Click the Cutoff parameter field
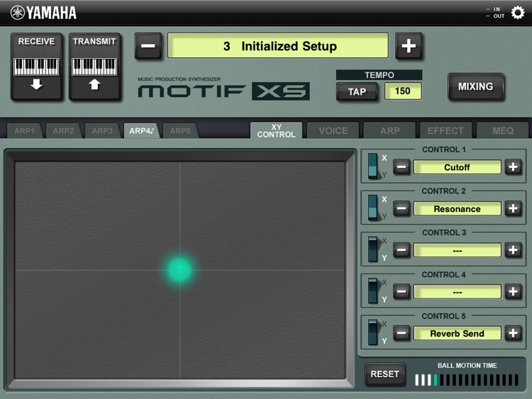 [x=457, y=167]
